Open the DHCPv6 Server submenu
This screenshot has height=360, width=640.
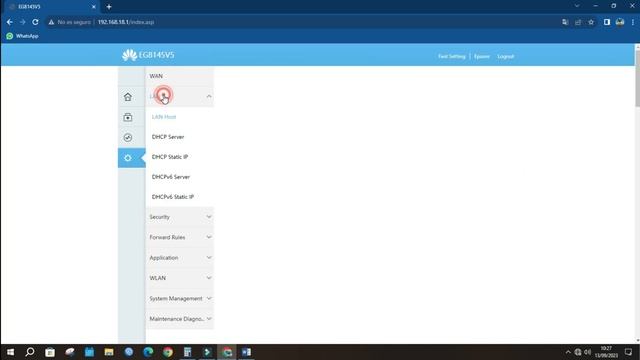(171, 177)
